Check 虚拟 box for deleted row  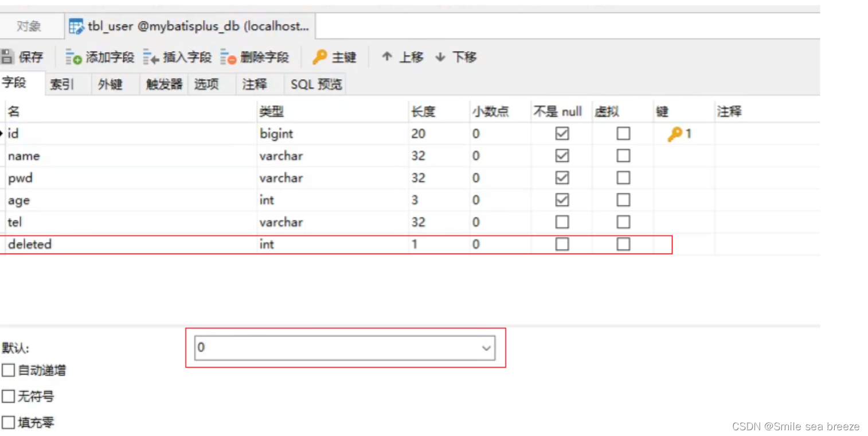623,244
